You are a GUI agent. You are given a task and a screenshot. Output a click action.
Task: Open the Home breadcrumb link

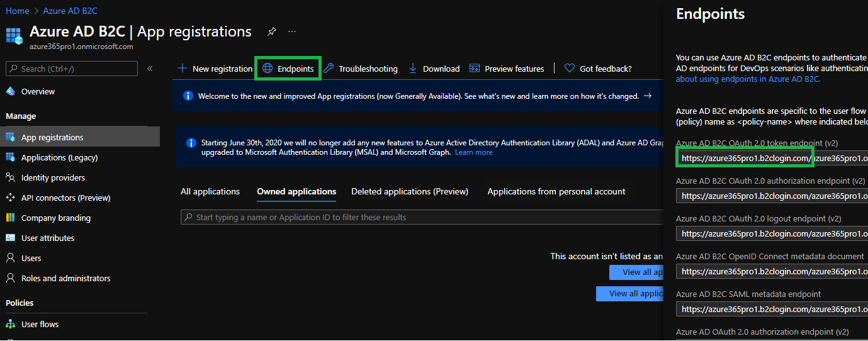[x=18, y=11]
